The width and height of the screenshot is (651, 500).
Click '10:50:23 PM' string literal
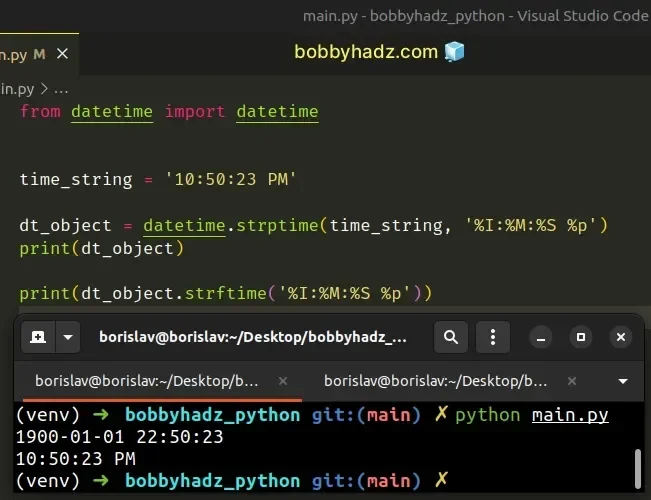click(x=231, y=180)
